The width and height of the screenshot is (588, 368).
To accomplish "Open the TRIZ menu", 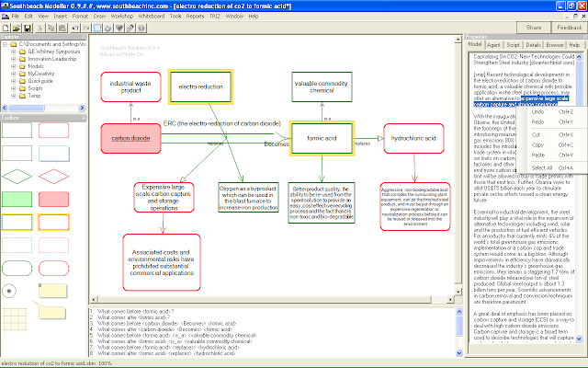I will (215, 17).
